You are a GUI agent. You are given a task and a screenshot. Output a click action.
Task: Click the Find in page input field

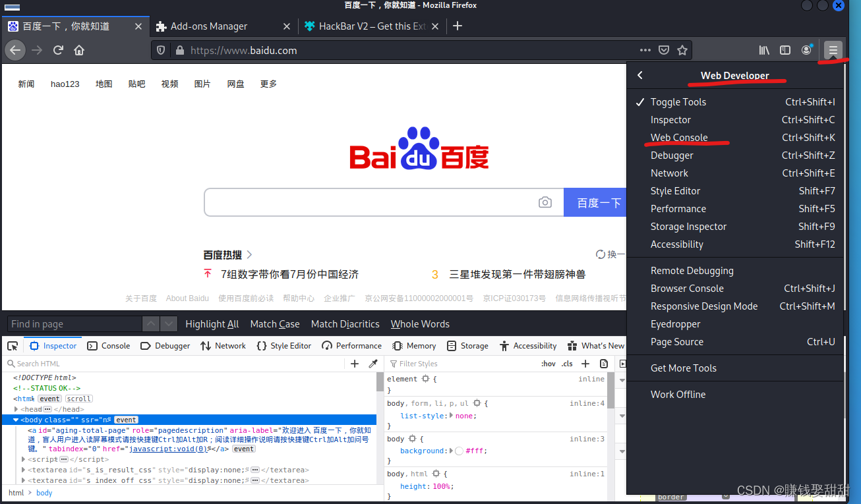click(x=74, y=323)
